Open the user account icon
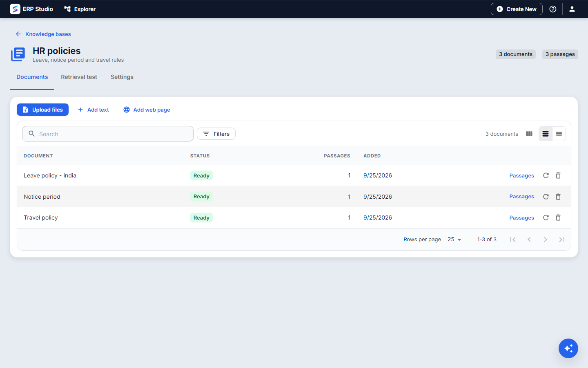The image size is (588, 368). point(572,9)
